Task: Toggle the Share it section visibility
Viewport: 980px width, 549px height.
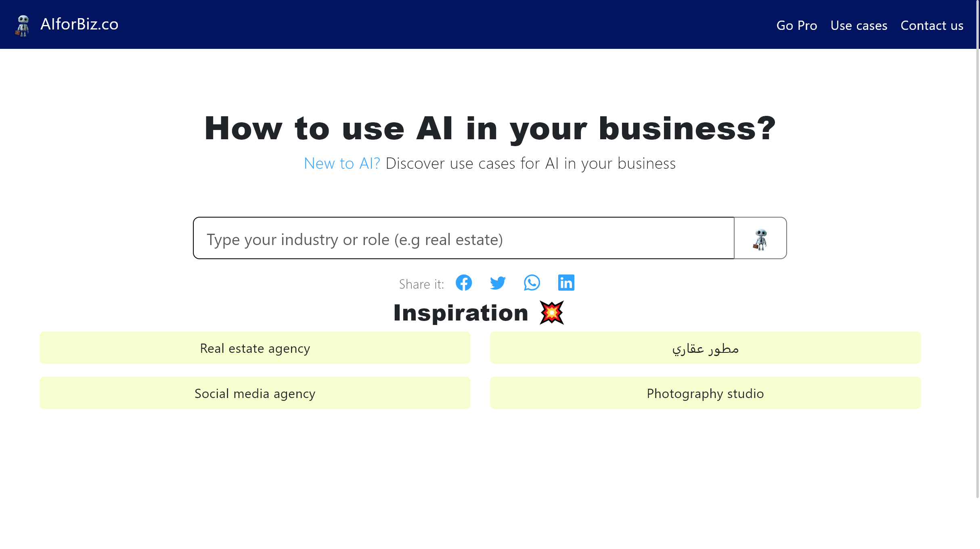Action: (421, 283)
